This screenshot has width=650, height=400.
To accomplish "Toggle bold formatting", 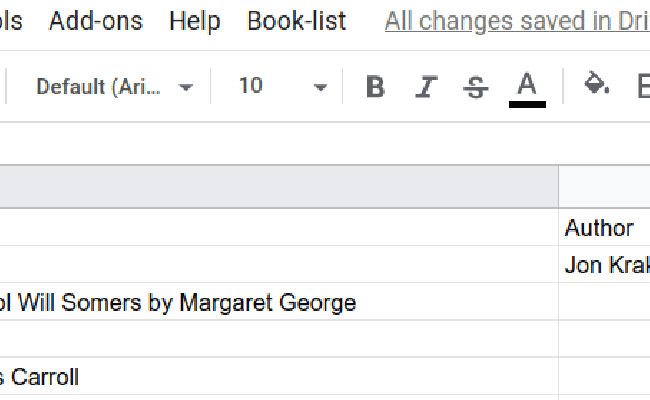I will click(376, 87).
